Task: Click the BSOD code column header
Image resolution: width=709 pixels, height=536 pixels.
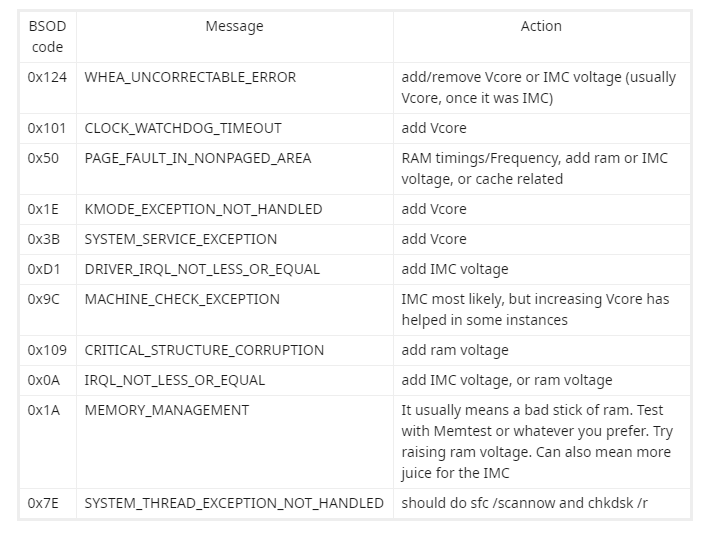Action: click(x=47, y=37)
